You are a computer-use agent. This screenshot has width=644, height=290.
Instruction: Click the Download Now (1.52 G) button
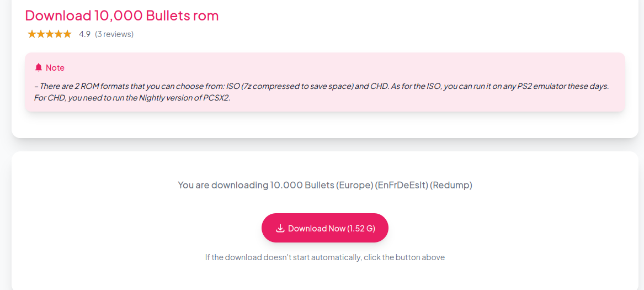(x=325, y=228)
